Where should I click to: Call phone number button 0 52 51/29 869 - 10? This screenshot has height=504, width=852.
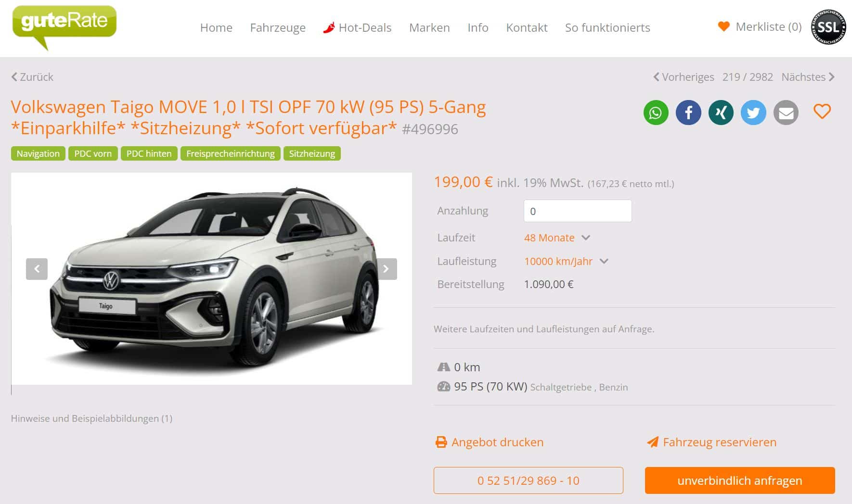coord(529,480)
